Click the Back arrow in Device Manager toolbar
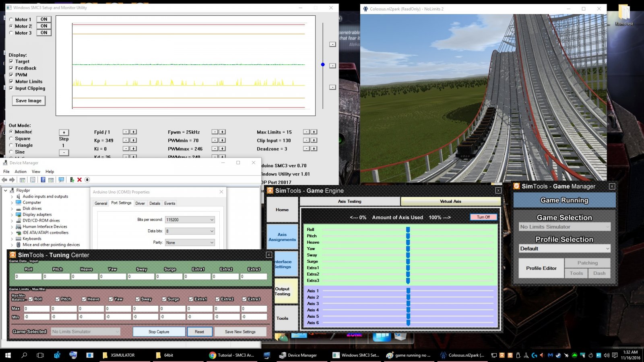The width and height of the screenshot is (644, 362). tap(4, 180)
